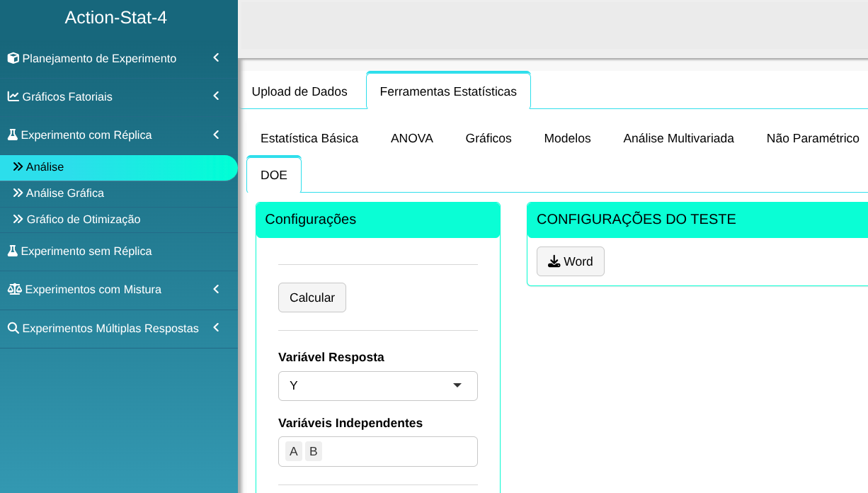Click the Variáveis Independentes input field
868x493 pixels.
tap(396, 451)
